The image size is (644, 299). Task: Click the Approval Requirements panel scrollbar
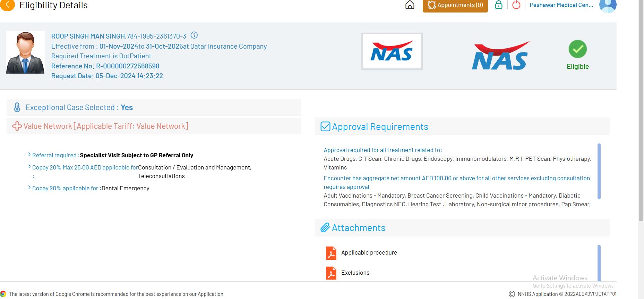(599, 171)
